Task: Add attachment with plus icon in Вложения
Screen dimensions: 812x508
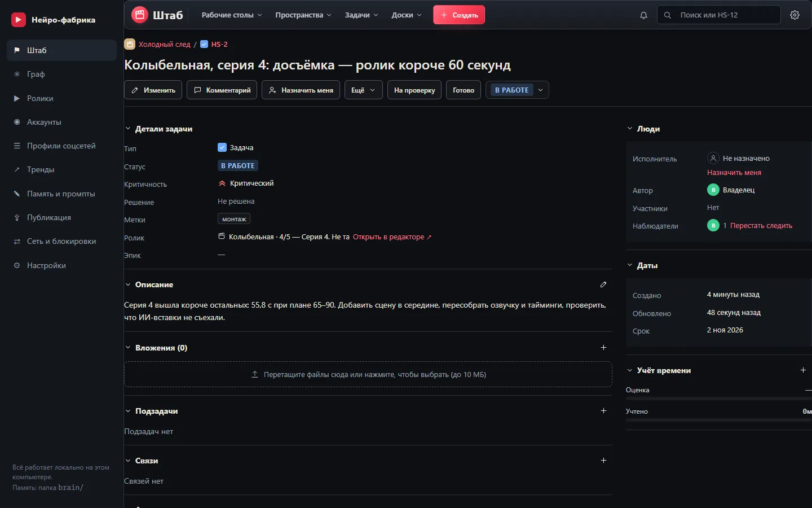Action: [603, 348]
